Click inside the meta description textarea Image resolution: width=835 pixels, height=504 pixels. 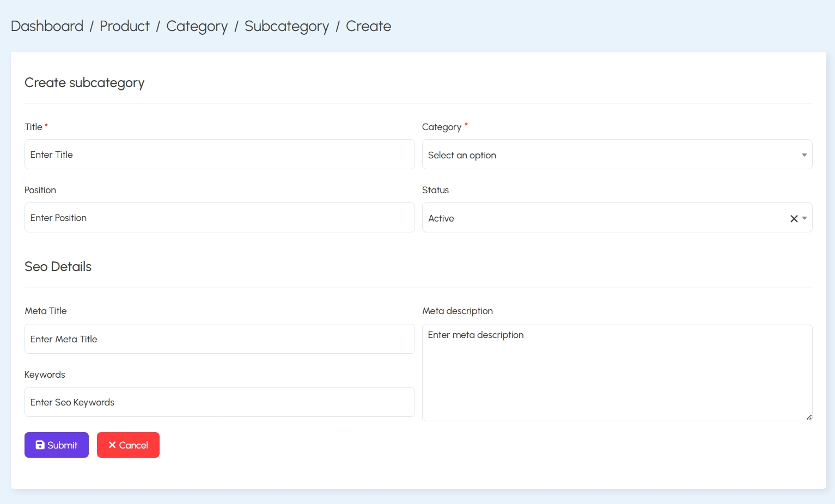pyautogui.click(x=617, y=373)
